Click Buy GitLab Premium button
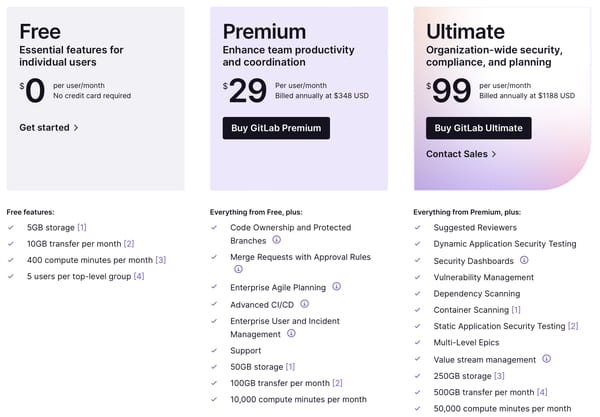 pos(276,128)
